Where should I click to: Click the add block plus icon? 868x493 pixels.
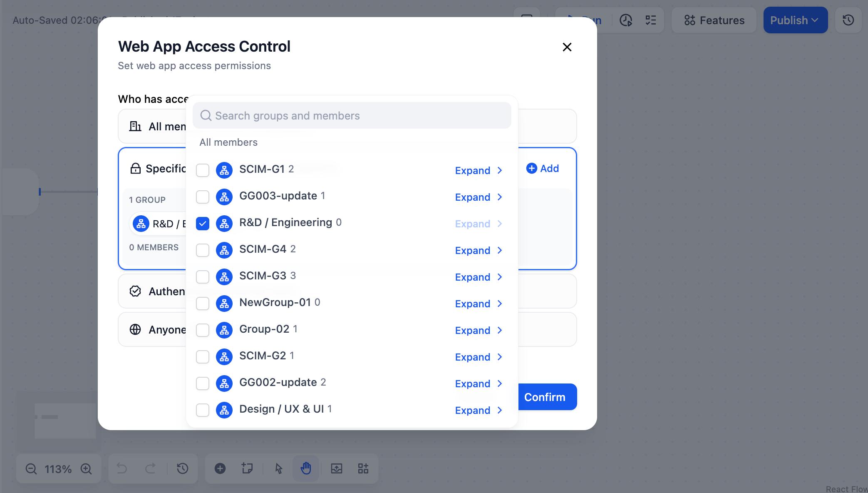coord(220,468)
